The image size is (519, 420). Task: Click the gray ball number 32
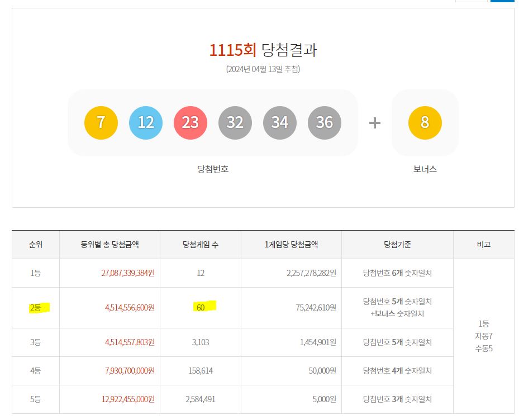tap(235, 122)
